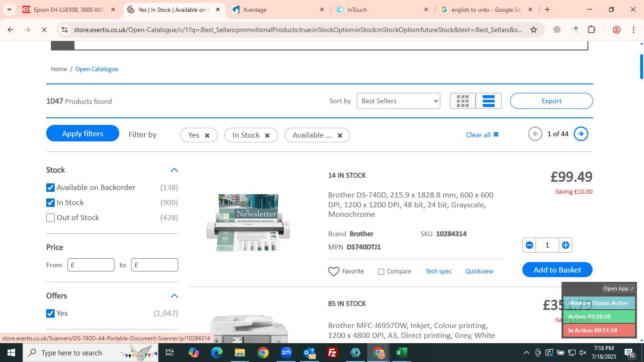Open the notifications center icon
644x362 pixels.
[x=630, y=353]
